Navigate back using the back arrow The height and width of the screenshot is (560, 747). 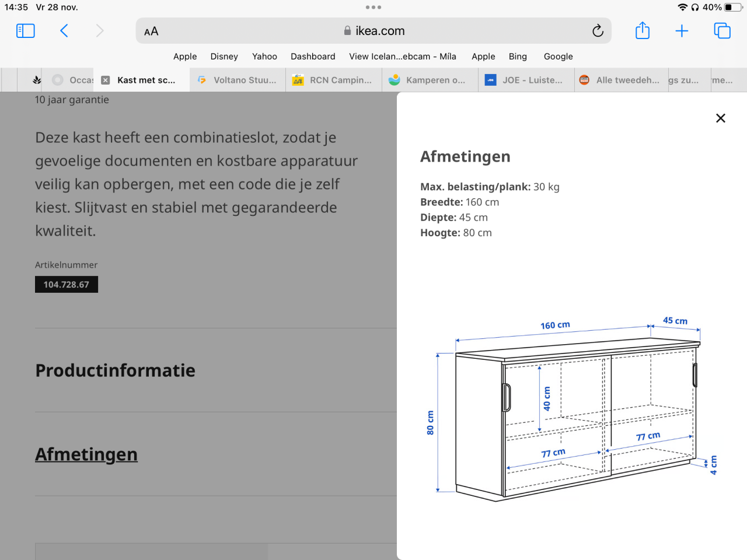[64, 30]
